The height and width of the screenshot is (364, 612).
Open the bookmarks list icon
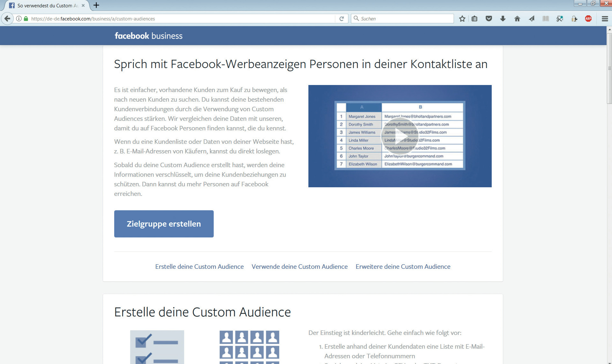coord(474,19)
